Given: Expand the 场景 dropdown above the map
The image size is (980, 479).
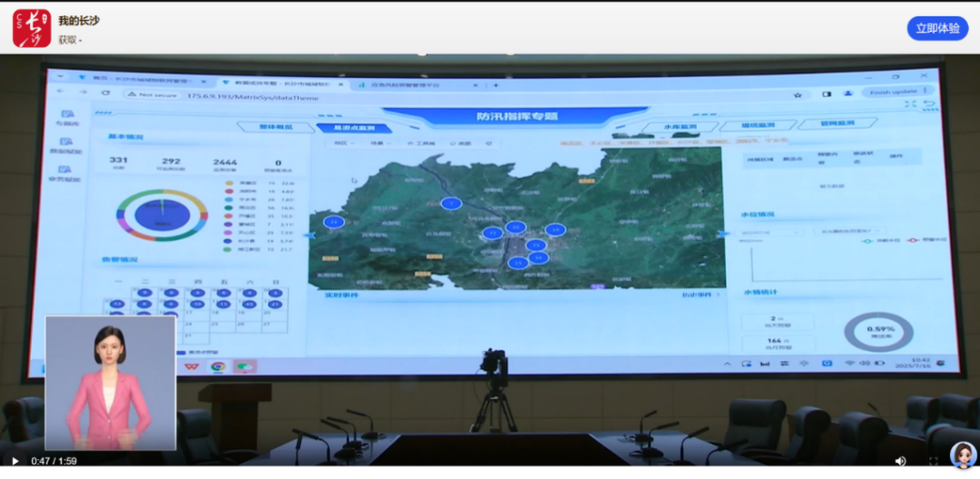Looking at the screenshot, I should [376, 143].
